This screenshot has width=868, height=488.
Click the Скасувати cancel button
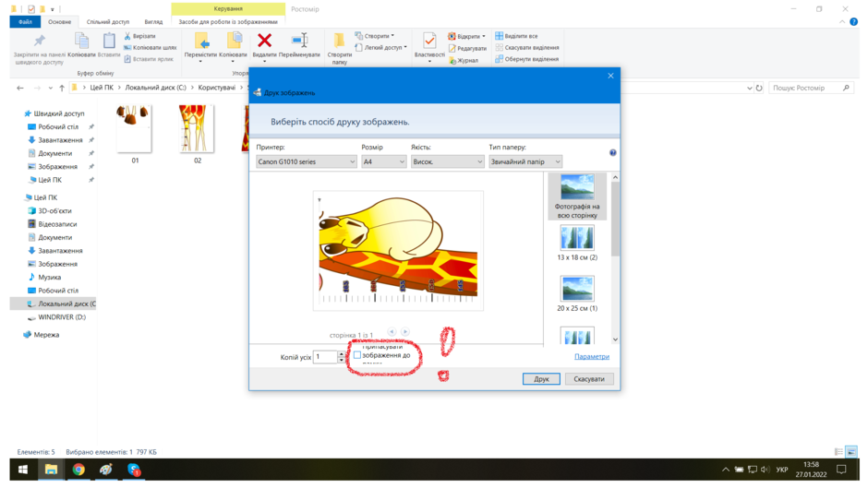coord(589,379)
